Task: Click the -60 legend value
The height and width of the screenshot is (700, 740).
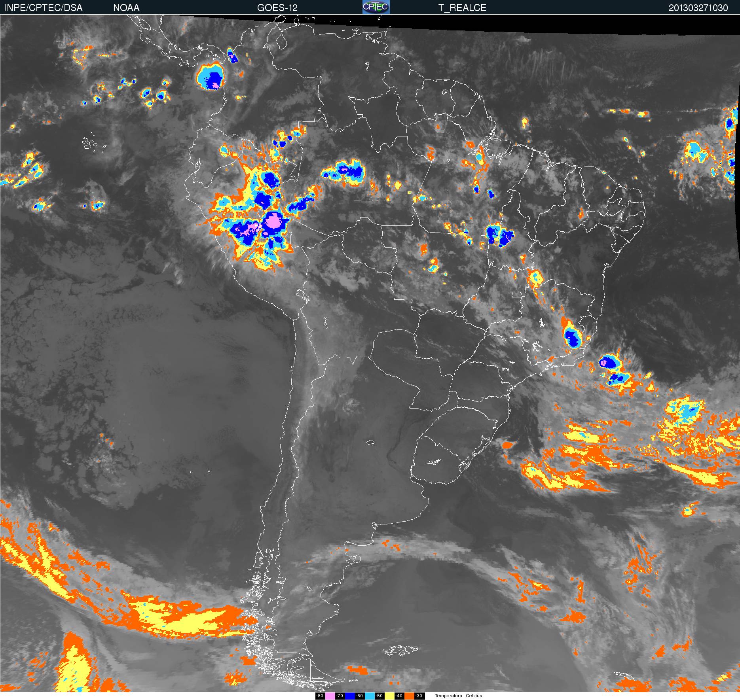Action: (x=359, y=696)
